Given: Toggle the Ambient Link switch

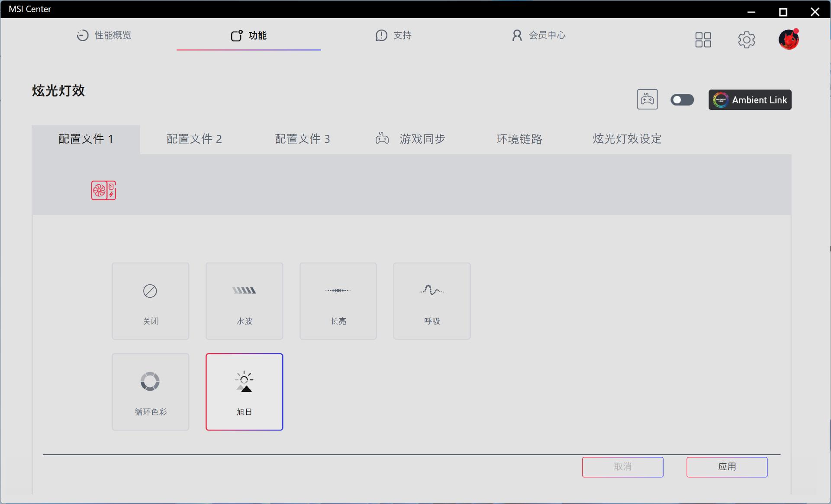Looking at the screenshot, I should (682, 100).
